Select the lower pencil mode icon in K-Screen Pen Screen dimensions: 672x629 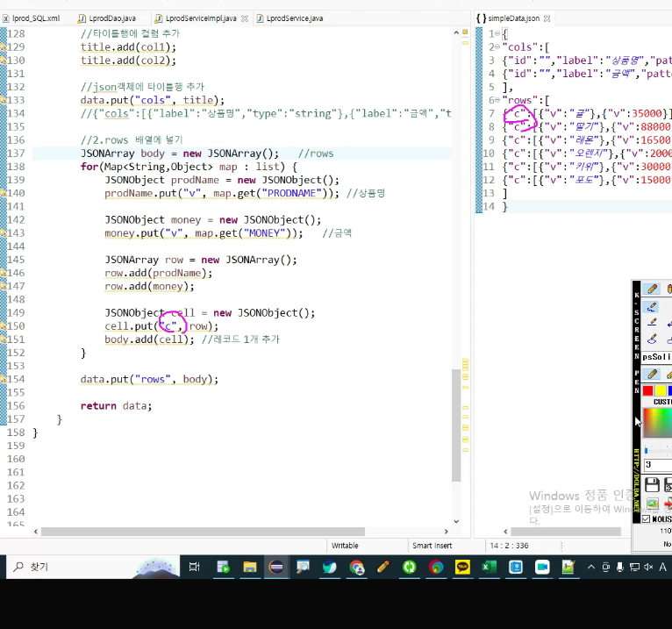(x=652, y=374)
